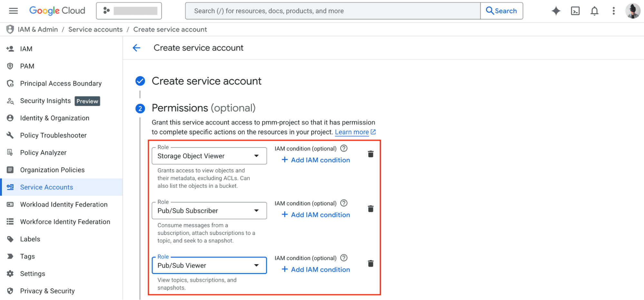The width and height of the screenshot is (644, 300).
Task: Show help for first IAM condition
Action: point(344,149)
